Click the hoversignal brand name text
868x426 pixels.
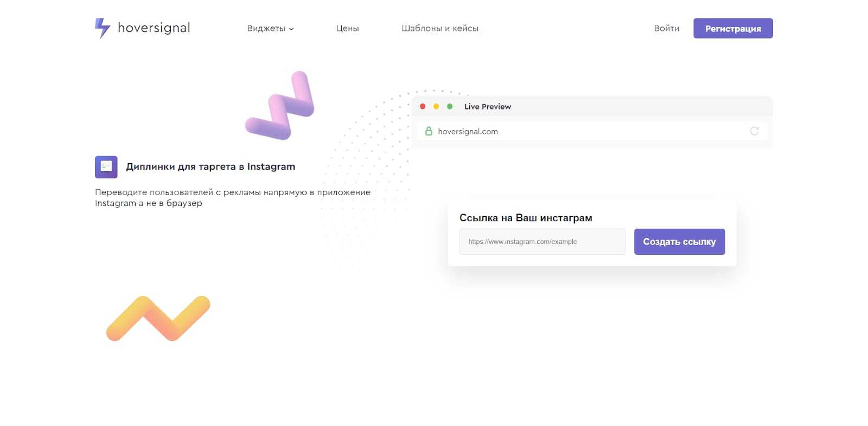154,28
